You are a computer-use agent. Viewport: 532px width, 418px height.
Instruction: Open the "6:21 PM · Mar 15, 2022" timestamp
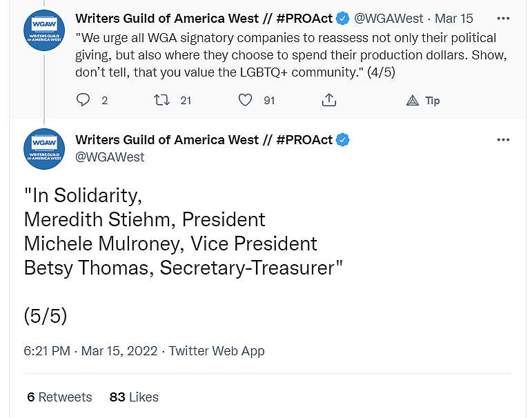pos(90,350)
